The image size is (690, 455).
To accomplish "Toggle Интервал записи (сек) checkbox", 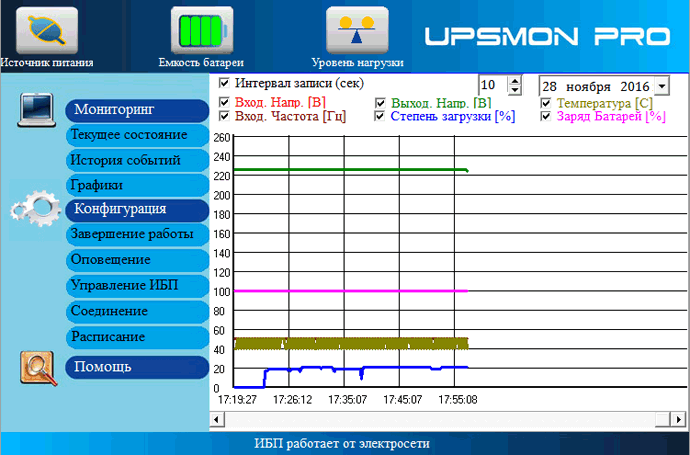I will point(224,83).
